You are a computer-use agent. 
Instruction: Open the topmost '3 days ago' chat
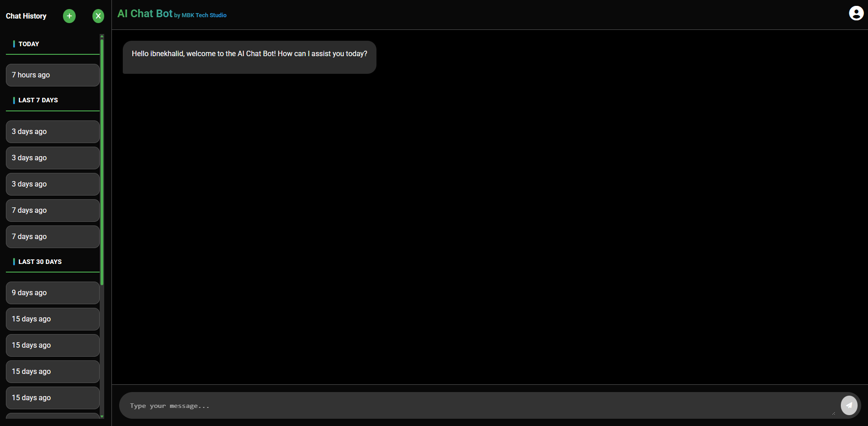click(x=53, y=132)
